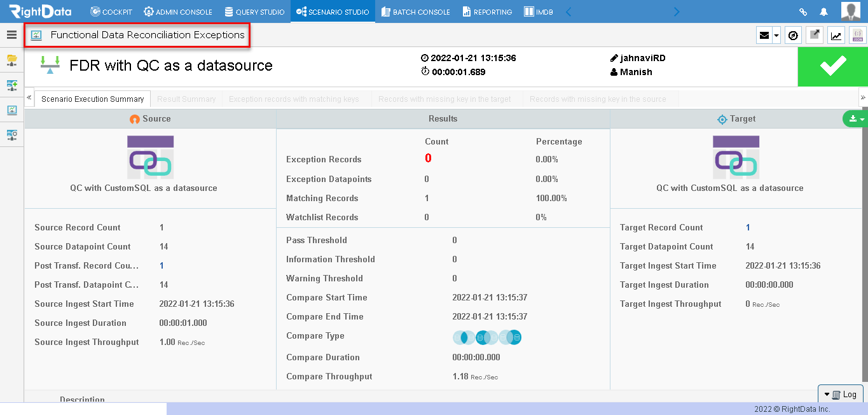Click the user name Manish
Image resolution: width=868 pixels, height=415 pixels.
[636, 72]
